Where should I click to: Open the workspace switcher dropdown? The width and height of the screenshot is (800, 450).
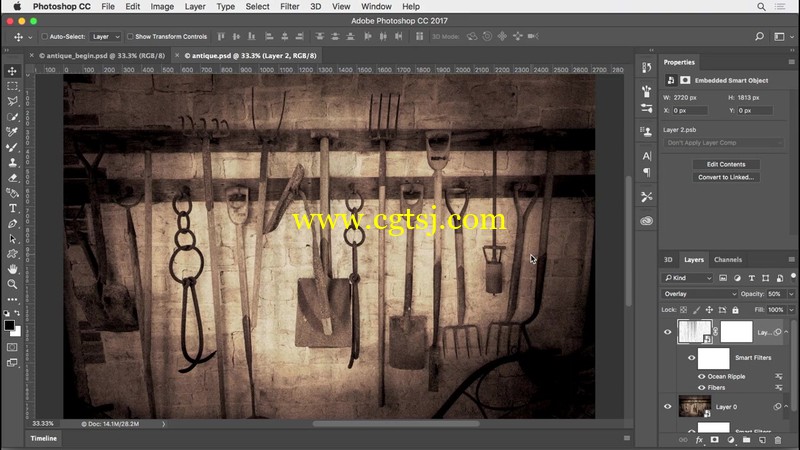coord(783,36)
